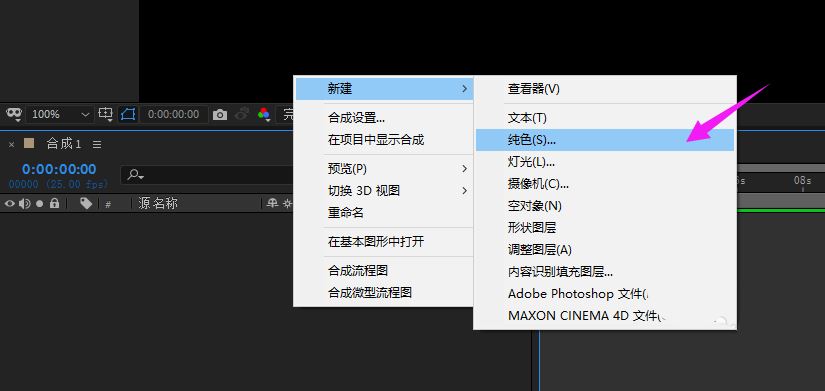The height and width of the screenshot is (391, 825).
Task: Open the 新建 submenu entry
Action: click(x=384, y=89)
